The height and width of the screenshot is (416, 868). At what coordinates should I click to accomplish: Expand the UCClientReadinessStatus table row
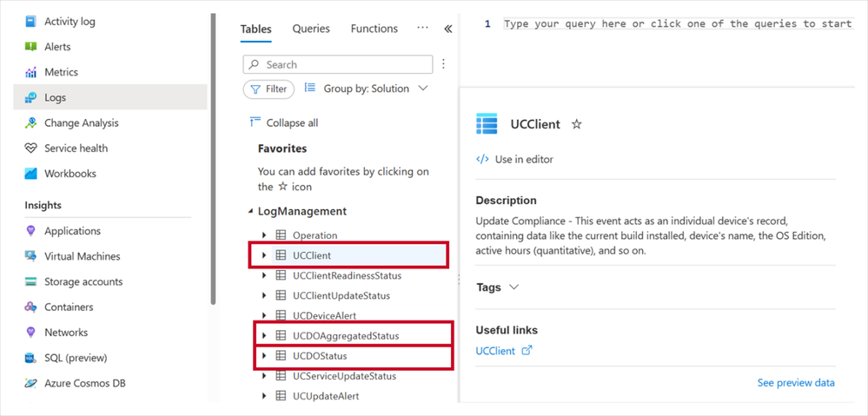click(264, 275)
